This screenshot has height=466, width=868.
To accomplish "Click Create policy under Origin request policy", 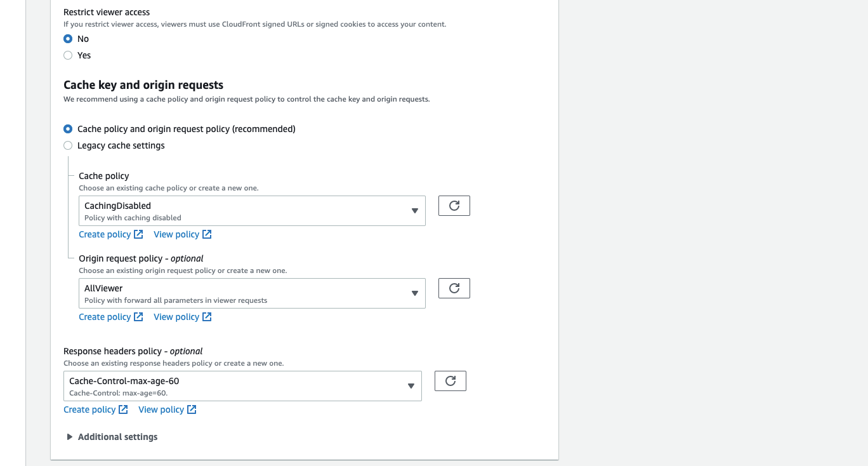I will pos(104,316).
